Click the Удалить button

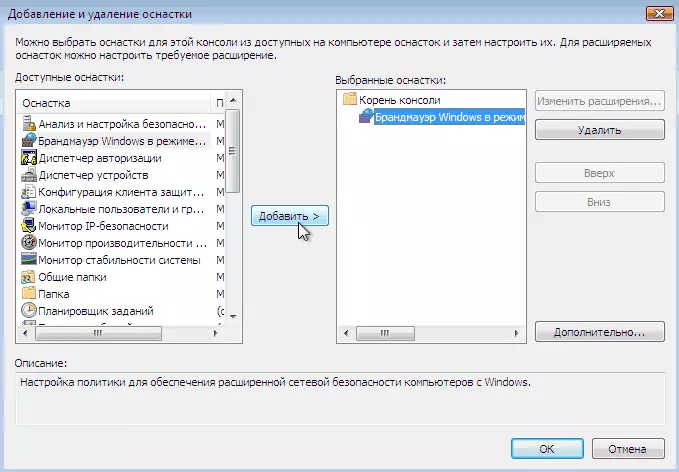tap(600, 130)
